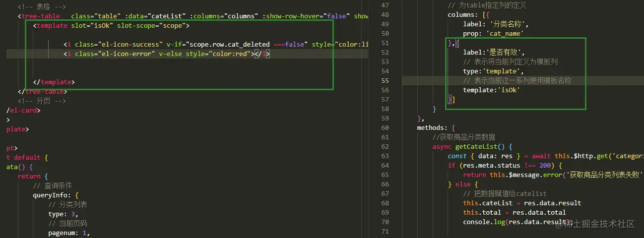Click the 'ata() {' line
This screenshot has width=644, height=238.
(20, 167)
